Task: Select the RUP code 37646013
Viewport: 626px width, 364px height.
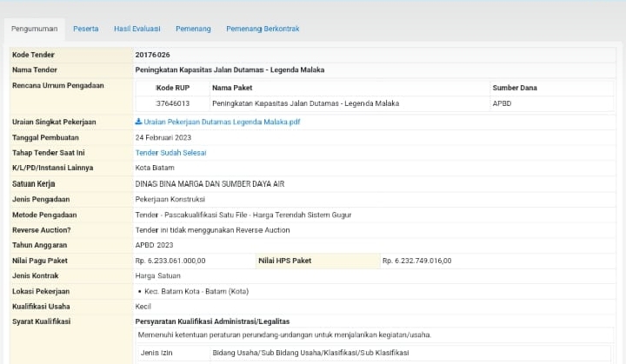Action: tap(172, 103)
